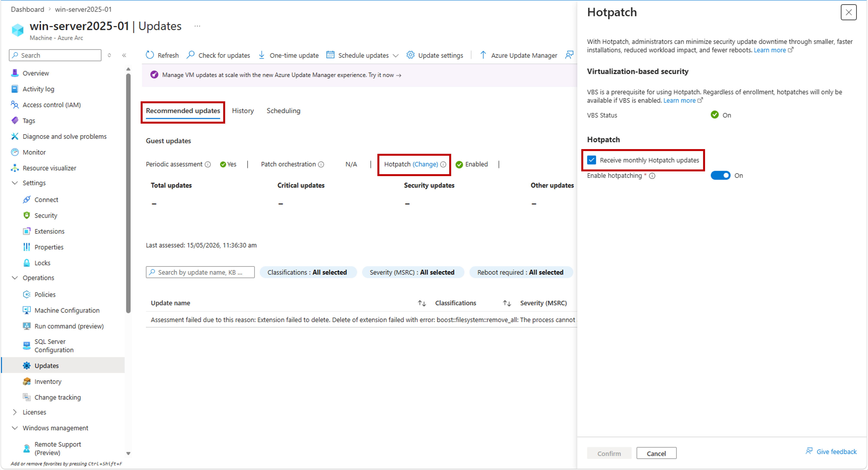Screen dimensions: 868x470
Task: Select Updates in sidebar menu
Action: (63, 366)
